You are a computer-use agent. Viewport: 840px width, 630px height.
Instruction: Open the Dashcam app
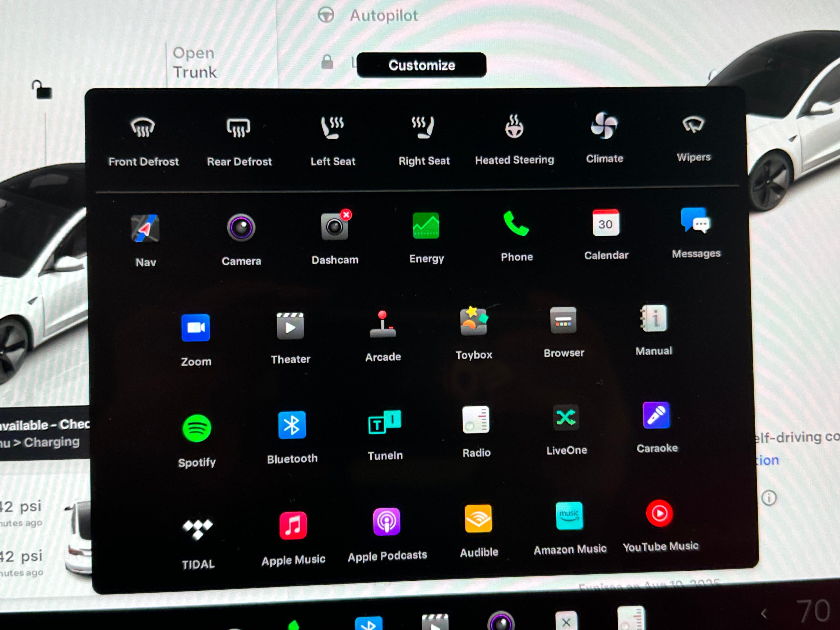pos(335,237)
